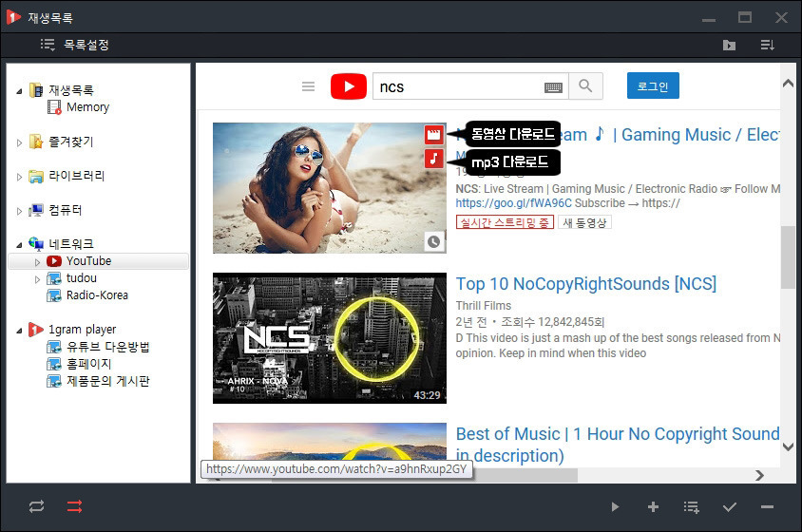Open Radio-Korea in the network tree
Screen dimensions: 802x532
(x=97, y=295)
